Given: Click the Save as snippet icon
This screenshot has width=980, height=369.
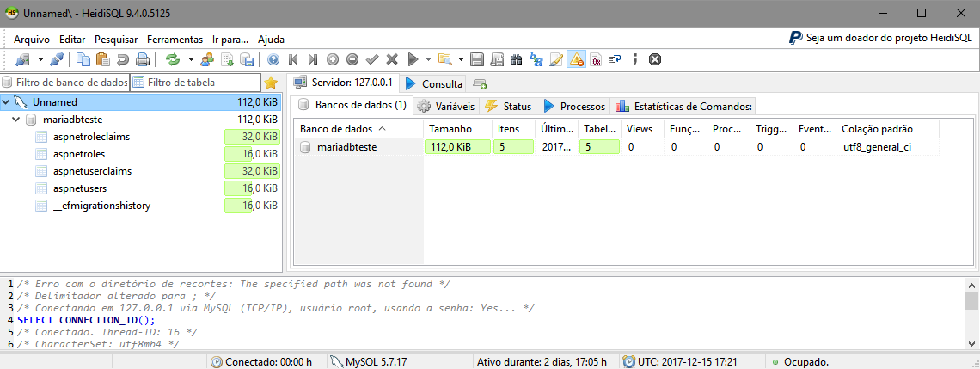Looking at the screenshot, I should pyautogui.click(x=498, y=60).
